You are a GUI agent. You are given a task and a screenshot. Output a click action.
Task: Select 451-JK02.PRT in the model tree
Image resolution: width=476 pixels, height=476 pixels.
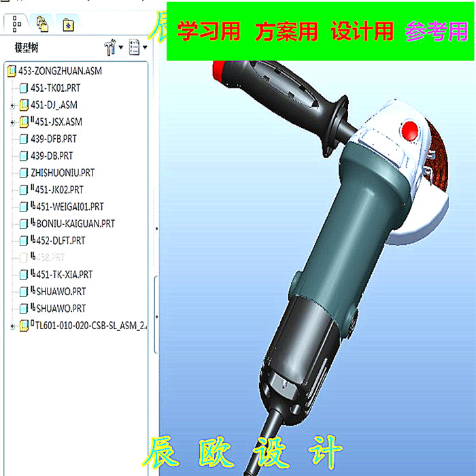point(59,190)
